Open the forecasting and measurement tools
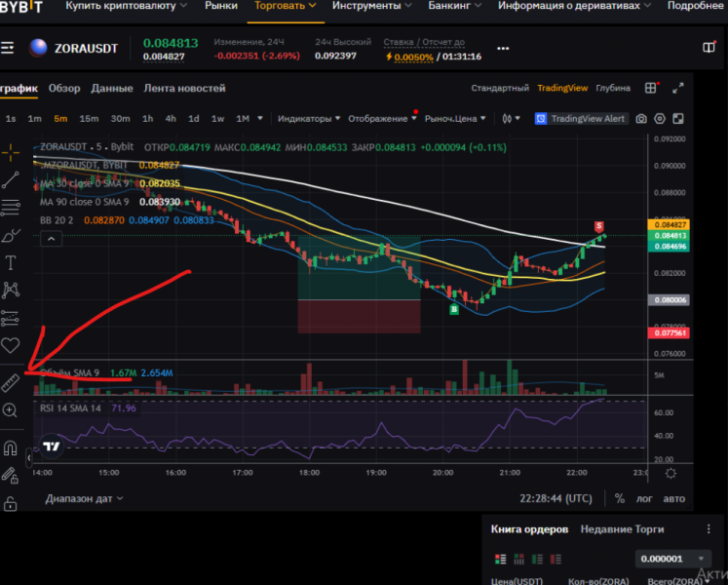The height and width of the screenshot is (585, 728). tap(10, 318)
